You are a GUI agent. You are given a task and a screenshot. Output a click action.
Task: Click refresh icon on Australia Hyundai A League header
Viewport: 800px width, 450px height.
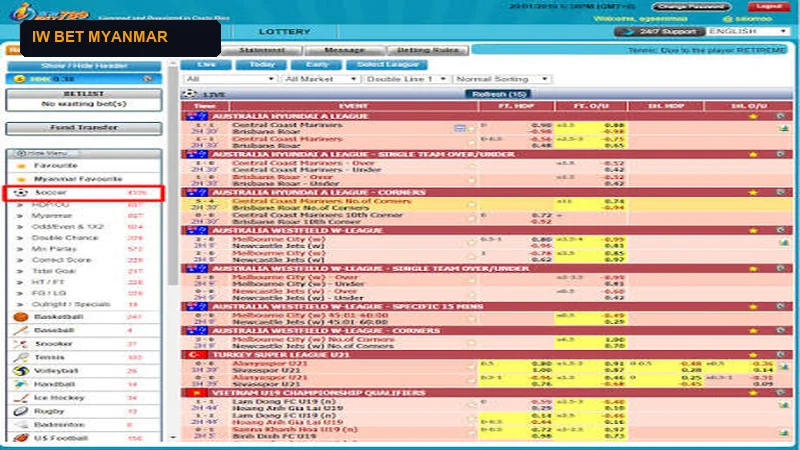click(781, 116)
